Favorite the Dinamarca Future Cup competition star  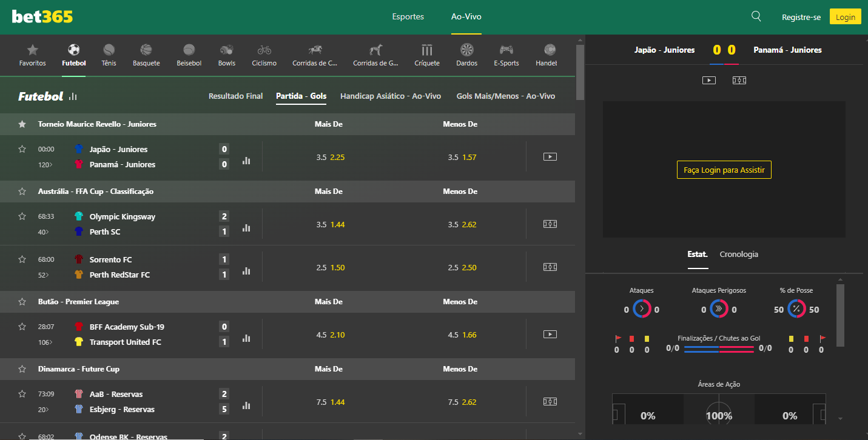tap(22, 369)
